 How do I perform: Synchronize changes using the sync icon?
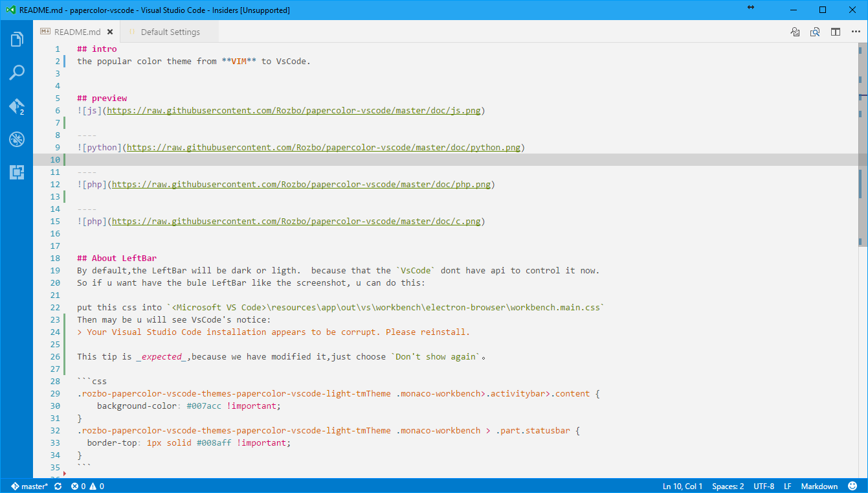(x=58, y=486)
